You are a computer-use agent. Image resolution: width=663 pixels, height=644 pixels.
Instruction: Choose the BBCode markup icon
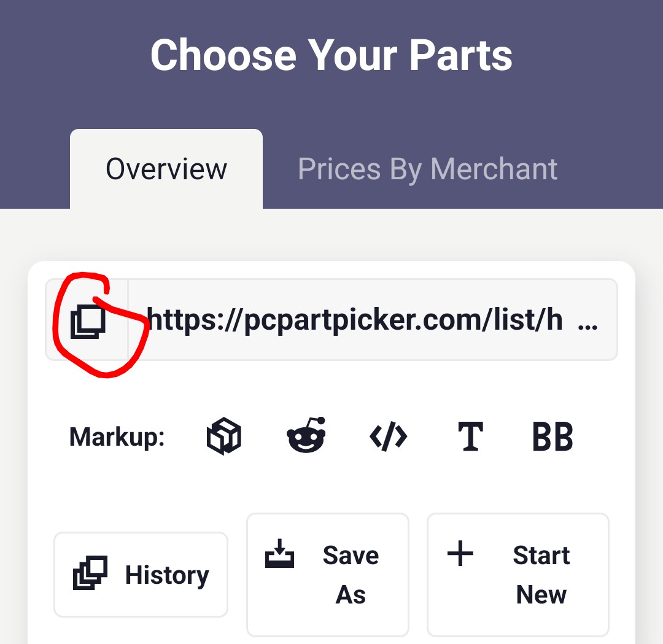(552, 436)
